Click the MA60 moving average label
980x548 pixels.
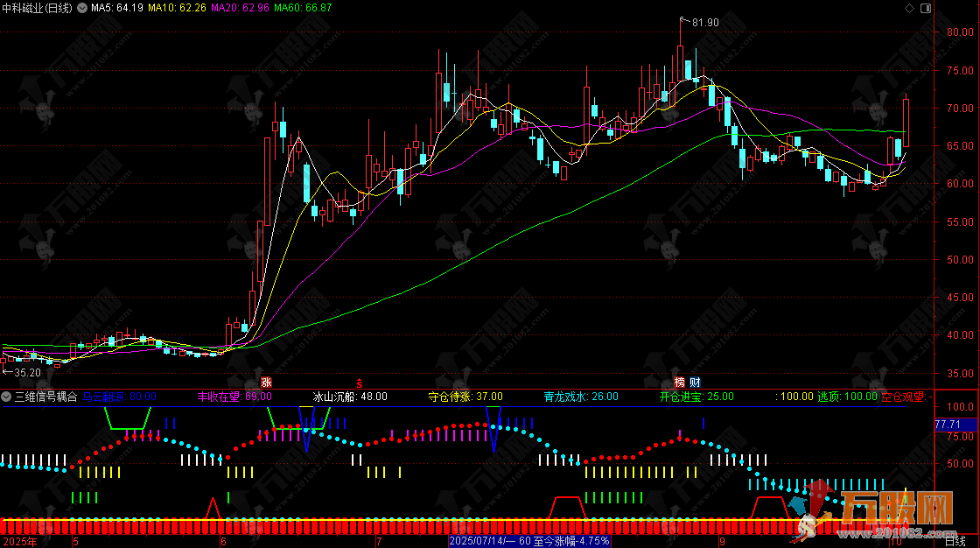click(303, 8)
